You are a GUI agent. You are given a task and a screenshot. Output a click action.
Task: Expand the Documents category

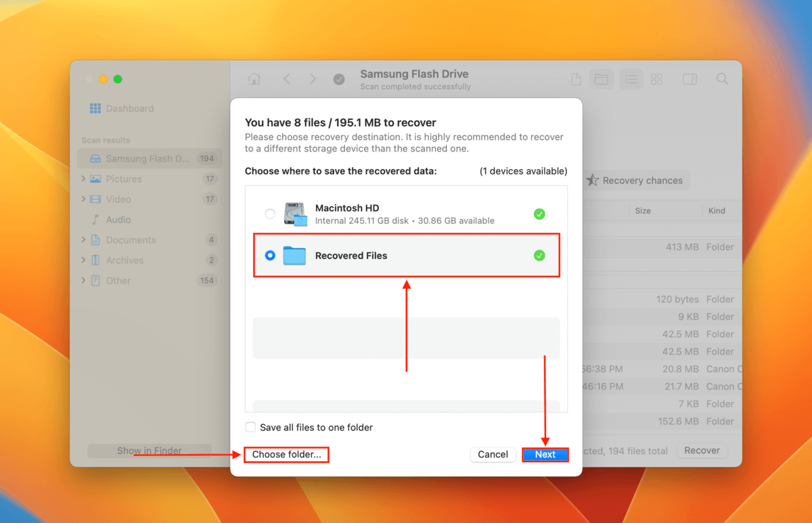(x=83, y=240)
